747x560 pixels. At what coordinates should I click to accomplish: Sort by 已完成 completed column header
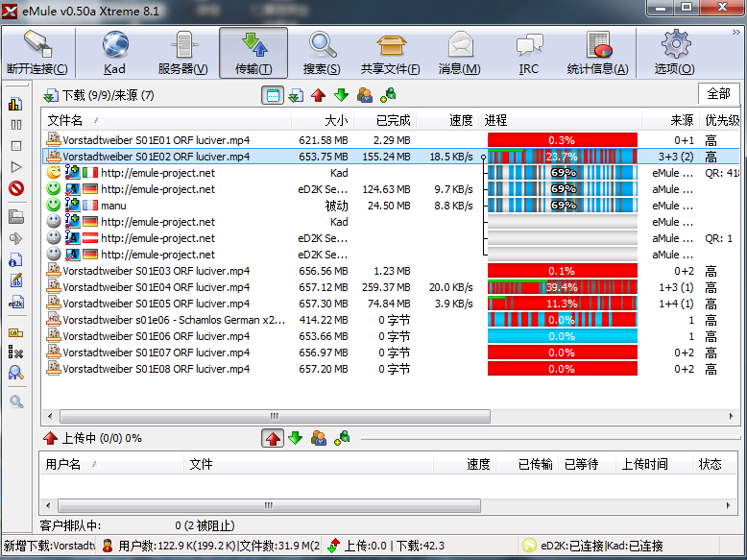[385, 120]
